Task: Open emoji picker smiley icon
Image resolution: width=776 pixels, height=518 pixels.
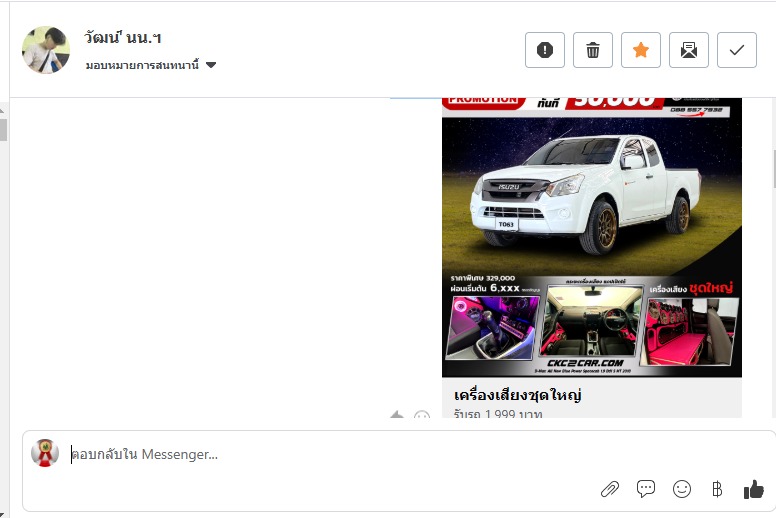Action: pos(682,489)
